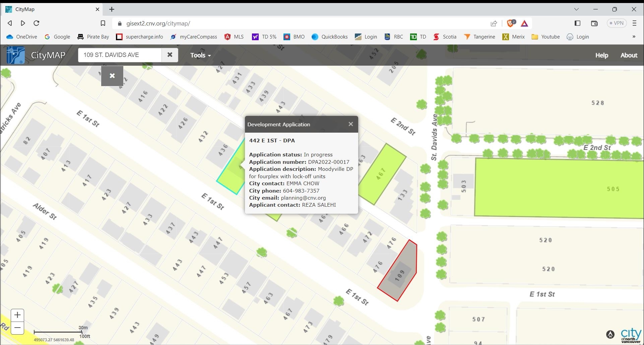Open the Pirate Bay bookmark
The width and height of the screenshot is (644, 345).
[x=93, y=37]
